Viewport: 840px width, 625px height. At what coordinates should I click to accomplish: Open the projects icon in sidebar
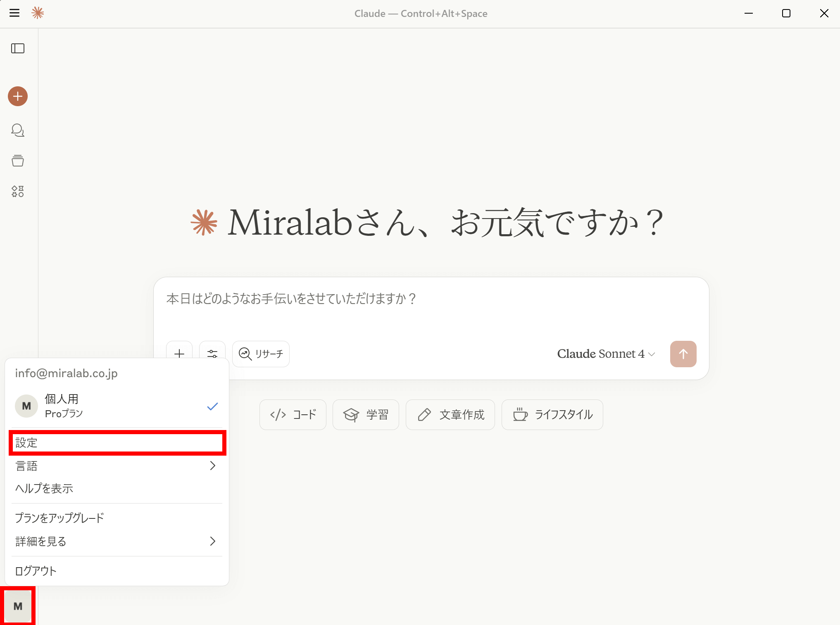tap(18, 161)
